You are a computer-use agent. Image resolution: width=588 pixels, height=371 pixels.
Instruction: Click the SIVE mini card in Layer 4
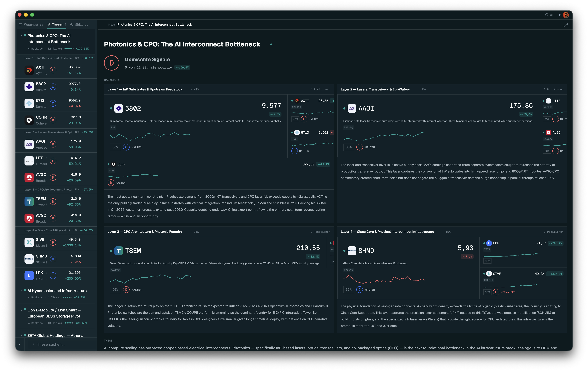pyautogui.click(x=523, y=283)
